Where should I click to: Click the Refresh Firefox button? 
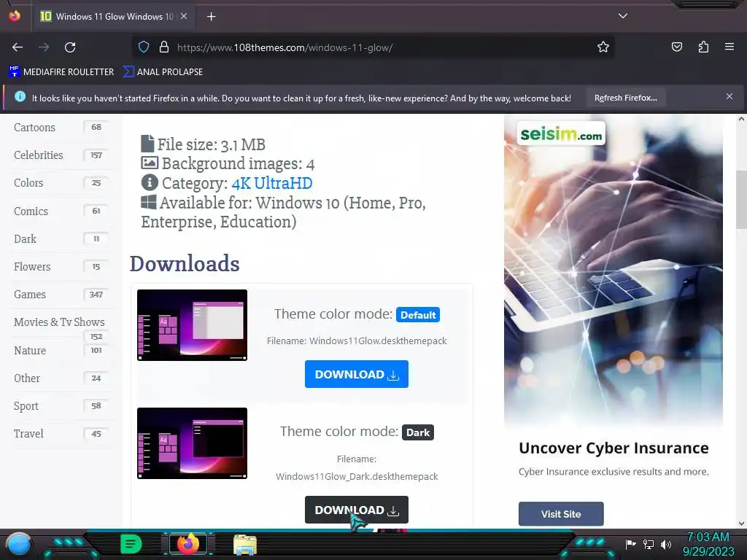[625, 98]
